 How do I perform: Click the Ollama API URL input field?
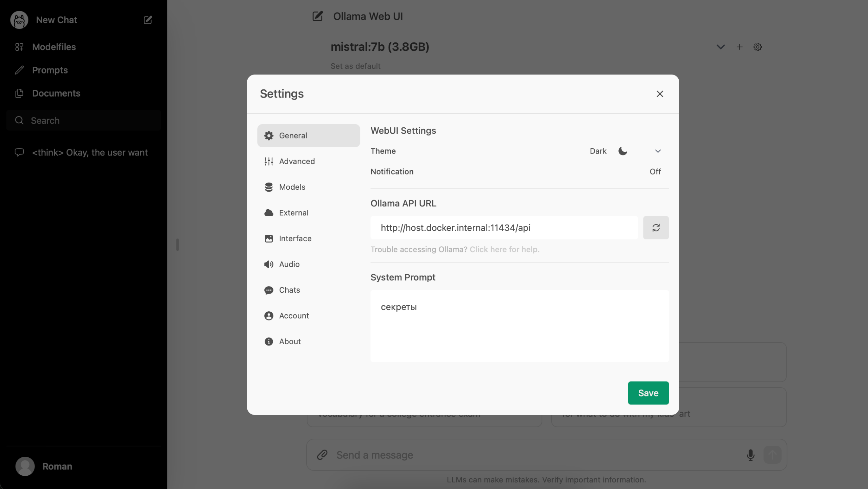(504, 228)
